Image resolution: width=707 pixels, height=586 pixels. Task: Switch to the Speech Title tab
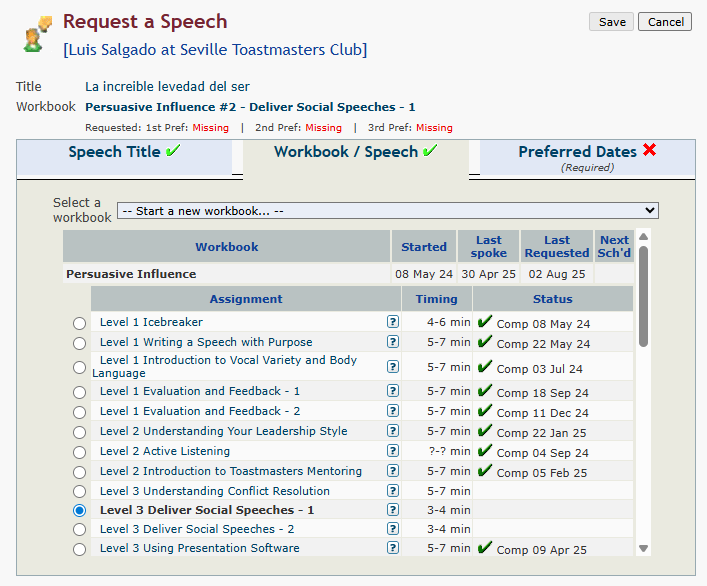pos(124,153)
